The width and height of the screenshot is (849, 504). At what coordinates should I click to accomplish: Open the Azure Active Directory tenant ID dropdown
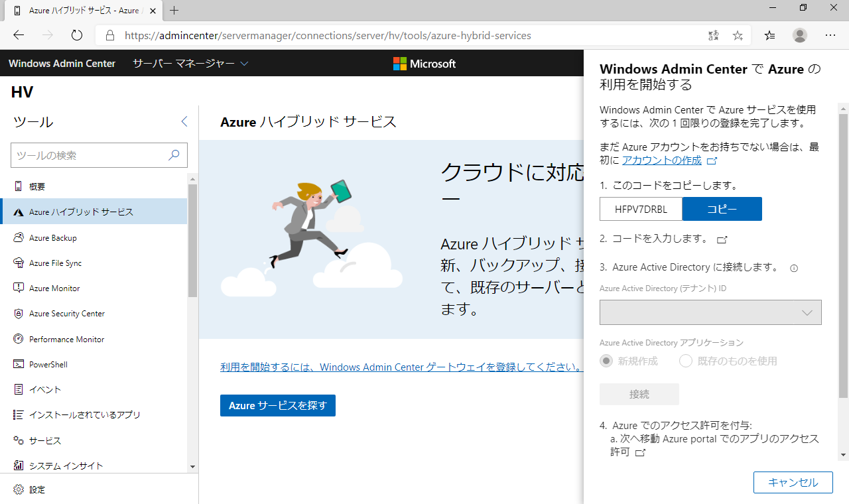710,312
